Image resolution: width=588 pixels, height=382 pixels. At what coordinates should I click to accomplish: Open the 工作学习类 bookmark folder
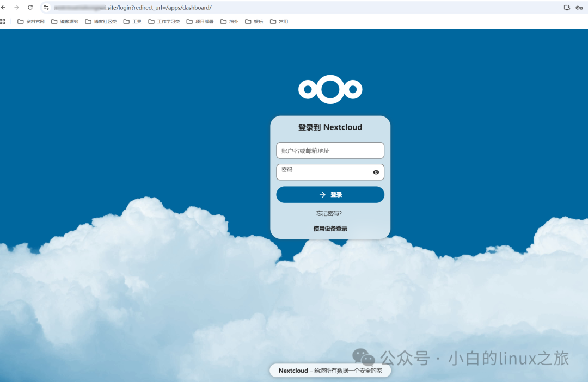(x=164, y=21)
